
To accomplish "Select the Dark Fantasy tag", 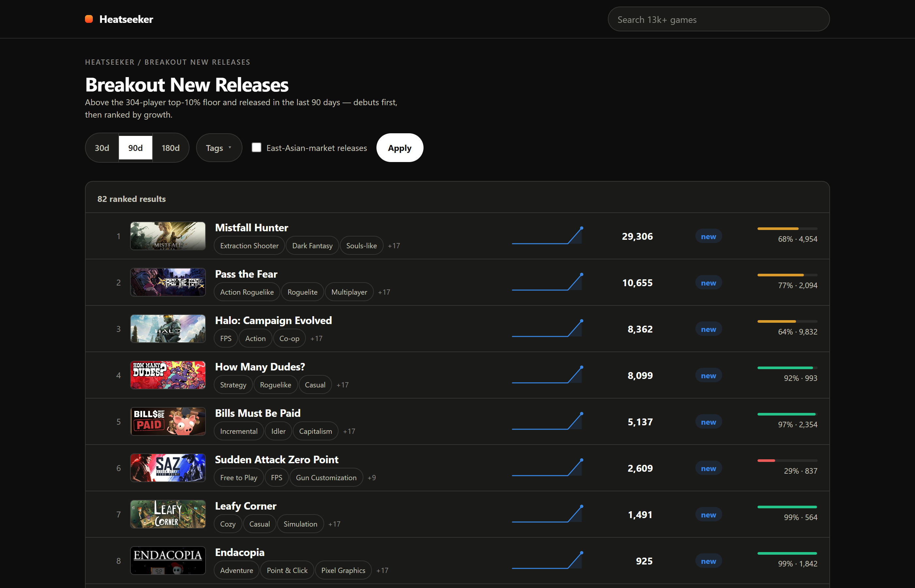I will click(312, 246).
